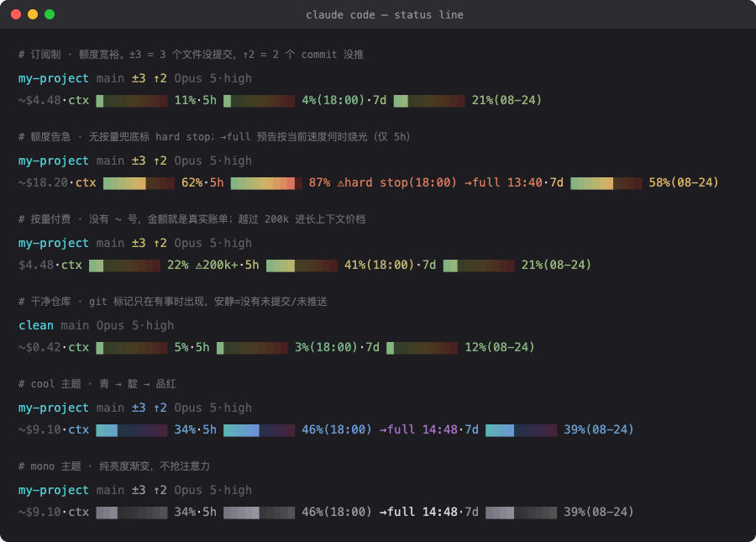Click the warning triangle before 'hard stop'
The height and width of the screenshot is (542, 756).
(340, 182)
